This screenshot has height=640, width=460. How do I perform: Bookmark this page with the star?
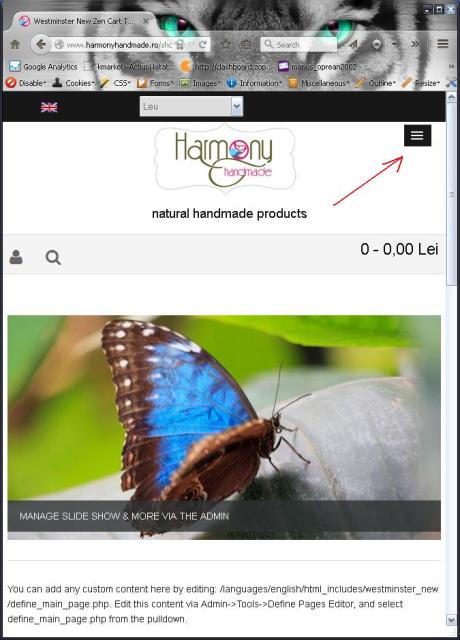coord(226,44)
